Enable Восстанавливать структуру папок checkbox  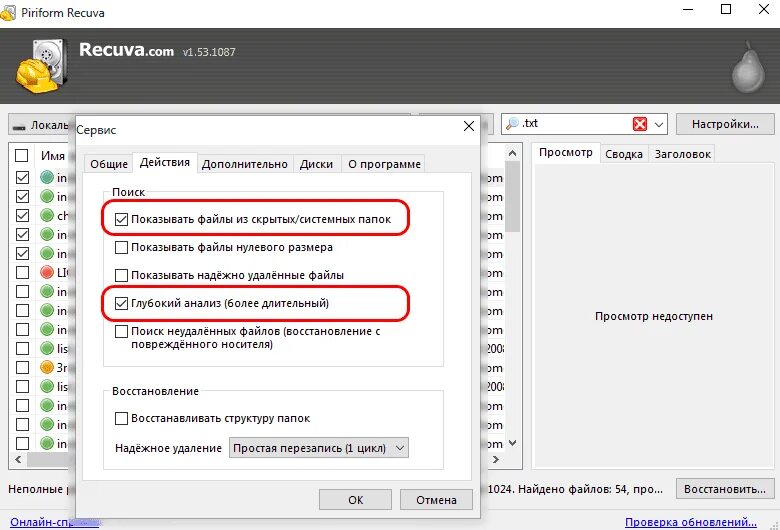121,419
